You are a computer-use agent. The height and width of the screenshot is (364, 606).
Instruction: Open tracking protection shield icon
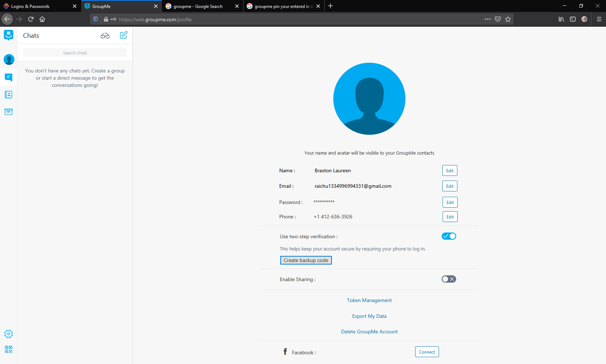(96, 19)
